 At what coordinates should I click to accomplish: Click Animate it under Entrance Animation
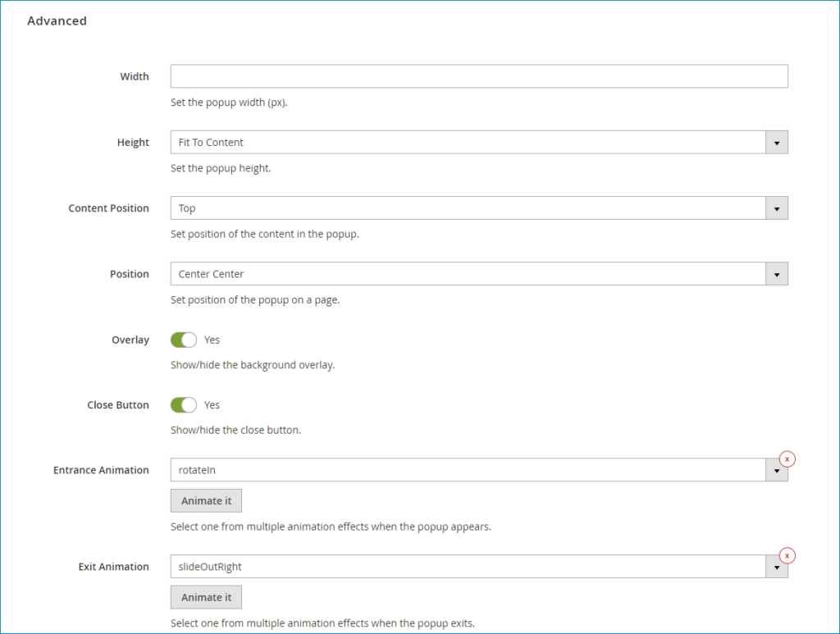(x=206, y=500)
